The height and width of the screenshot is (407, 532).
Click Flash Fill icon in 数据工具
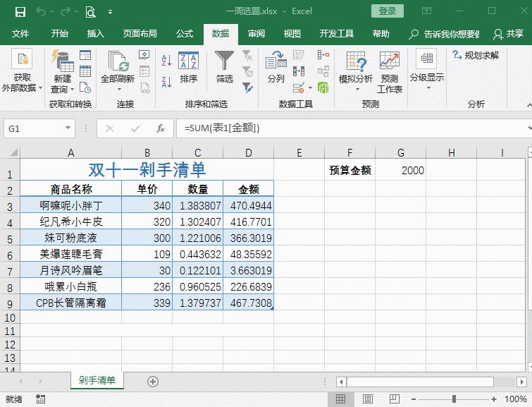pos(299,55)
